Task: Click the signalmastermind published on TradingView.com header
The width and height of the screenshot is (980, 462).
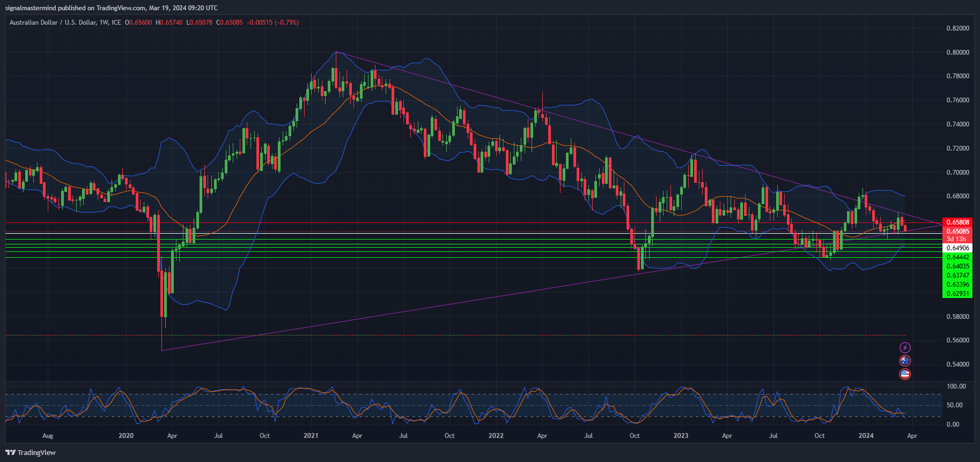Action: (112, 8)
